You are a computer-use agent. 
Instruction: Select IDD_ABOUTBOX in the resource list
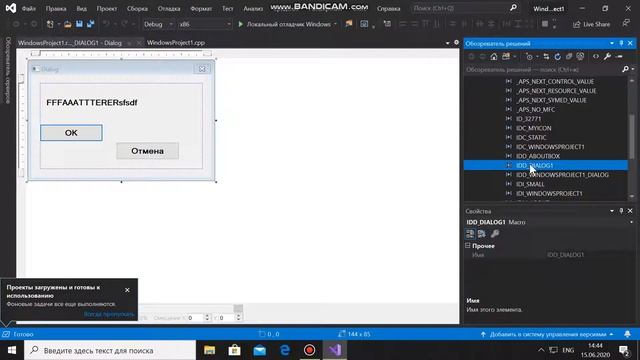[538, 156]
